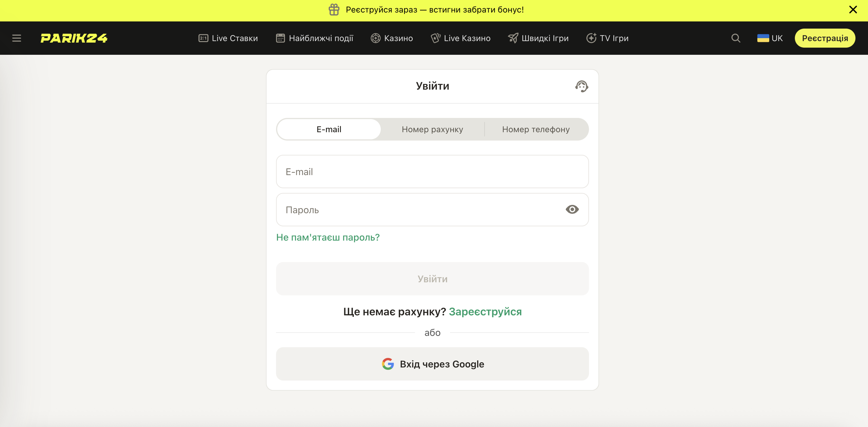The image size is (868, 427).
Task: Open TV Ігри section
Action: click(x=607, y=38)
